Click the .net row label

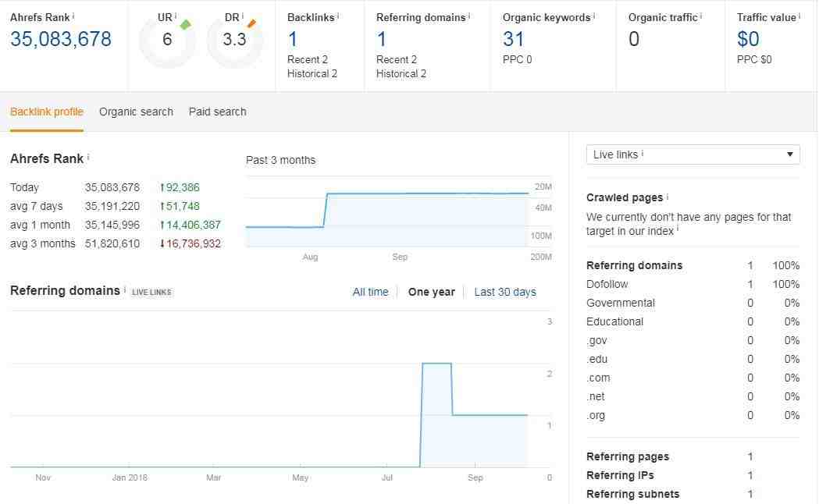[596, 397]
